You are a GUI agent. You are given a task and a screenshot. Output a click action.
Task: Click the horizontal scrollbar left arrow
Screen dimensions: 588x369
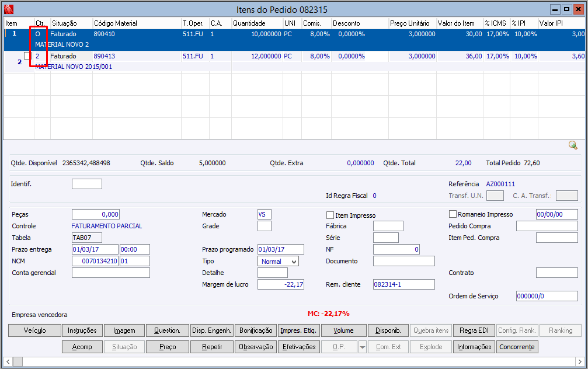click(x=7, y=361)
